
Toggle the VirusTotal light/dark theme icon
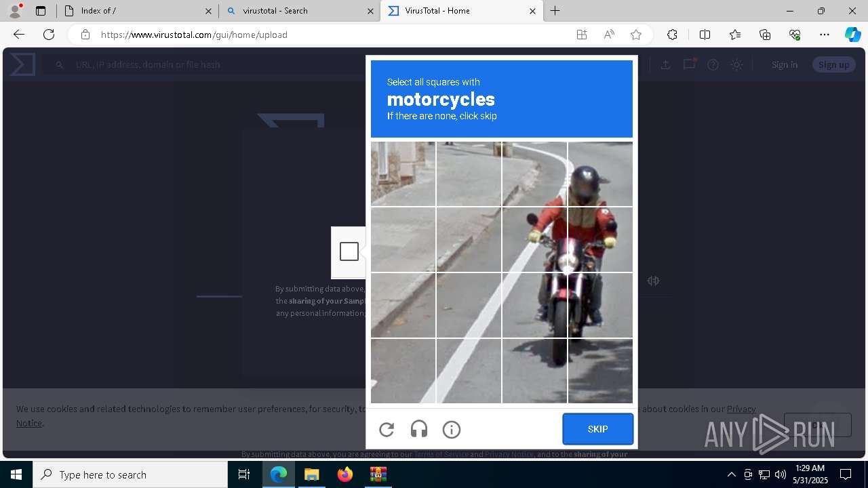(736, 64)
